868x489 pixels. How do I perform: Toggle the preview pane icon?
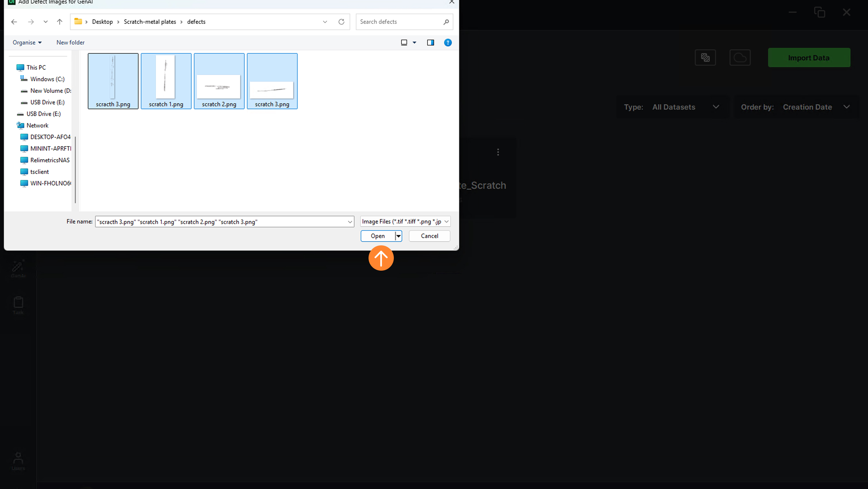click(x=430, y=43)
